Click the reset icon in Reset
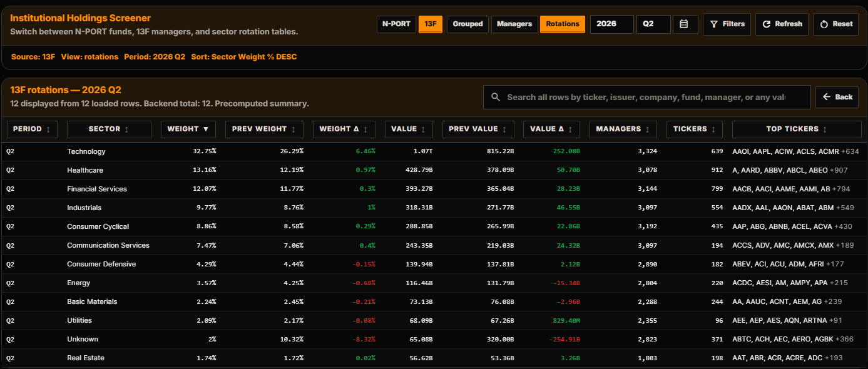This screenshot has height=369, width=868. coord(824,24)
